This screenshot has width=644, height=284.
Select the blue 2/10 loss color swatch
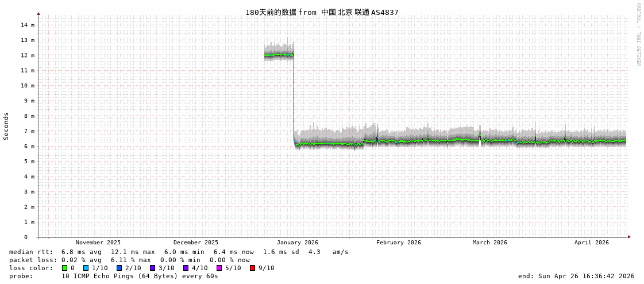(119, 268)
